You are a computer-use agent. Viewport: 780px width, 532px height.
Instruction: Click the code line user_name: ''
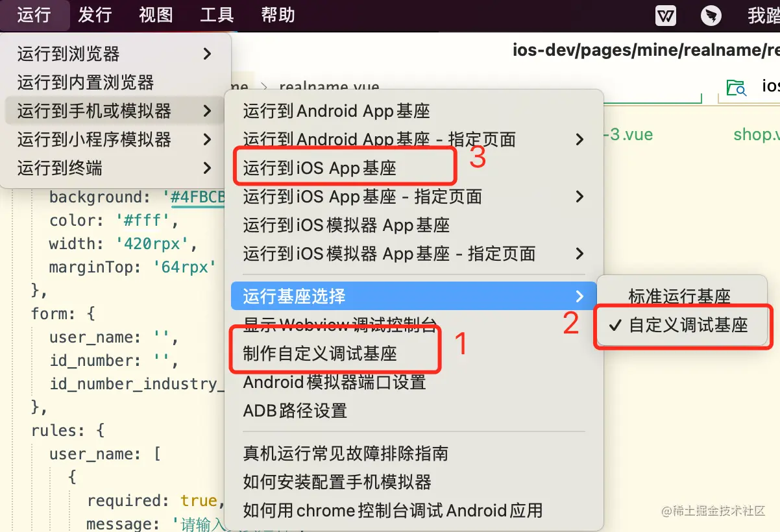pyautogui.click(x=114, y=337)
